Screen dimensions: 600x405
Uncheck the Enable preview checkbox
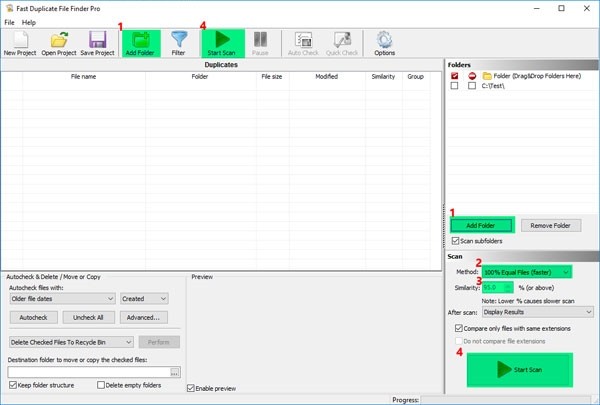tap(193, 388)
